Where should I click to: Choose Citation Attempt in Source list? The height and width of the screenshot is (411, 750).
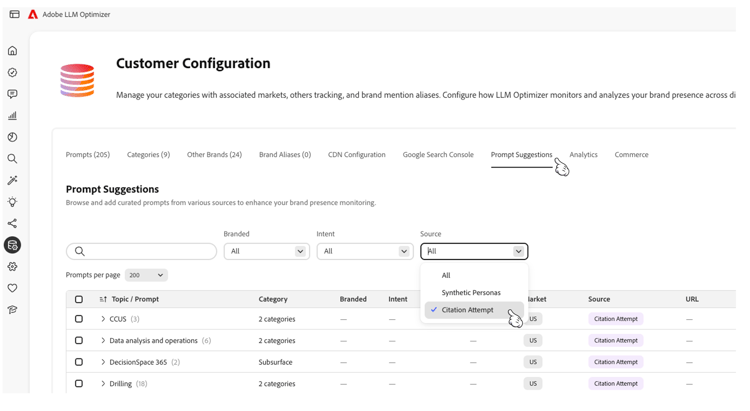click(474, 310)
